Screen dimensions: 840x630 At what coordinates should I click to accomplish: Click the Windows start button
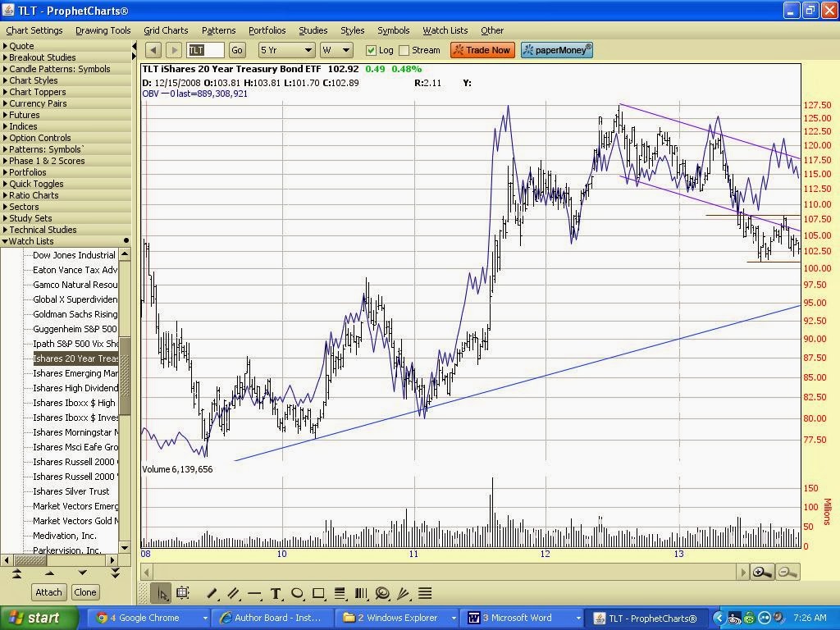coord(39,618)
